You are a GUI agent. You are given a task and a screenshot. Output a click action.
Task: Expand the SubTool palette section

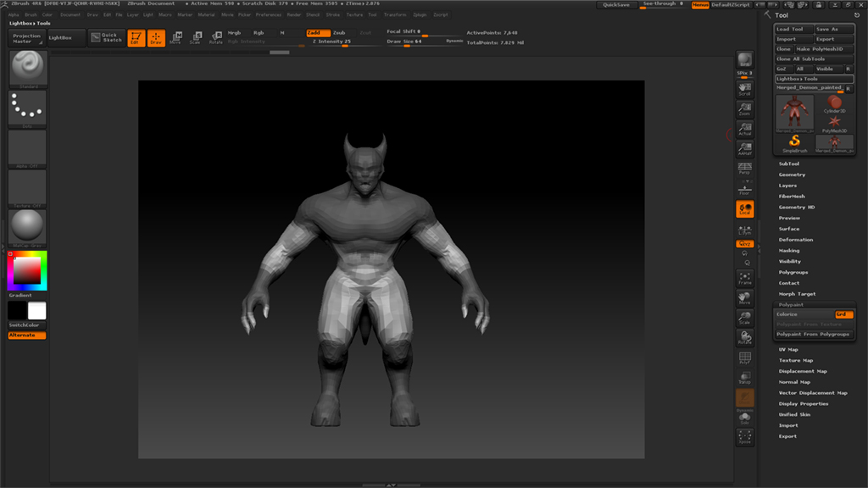point(789,164)
